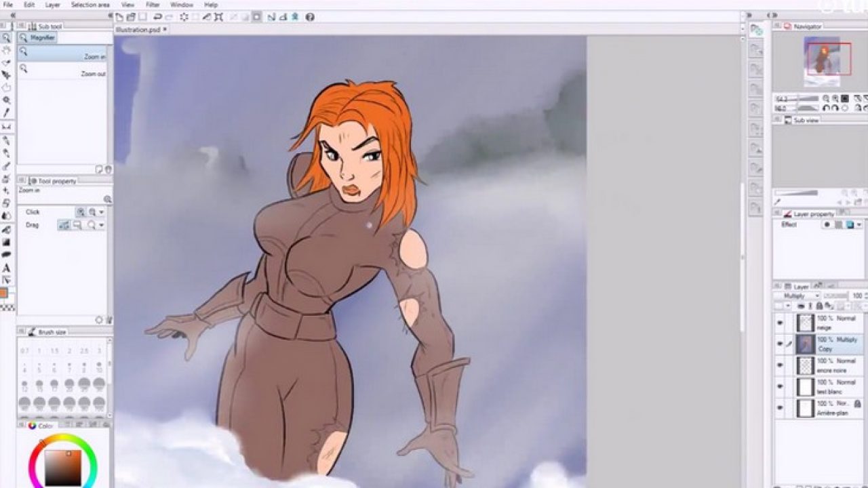Click the Navigator rotate left icon

point(826,108)
